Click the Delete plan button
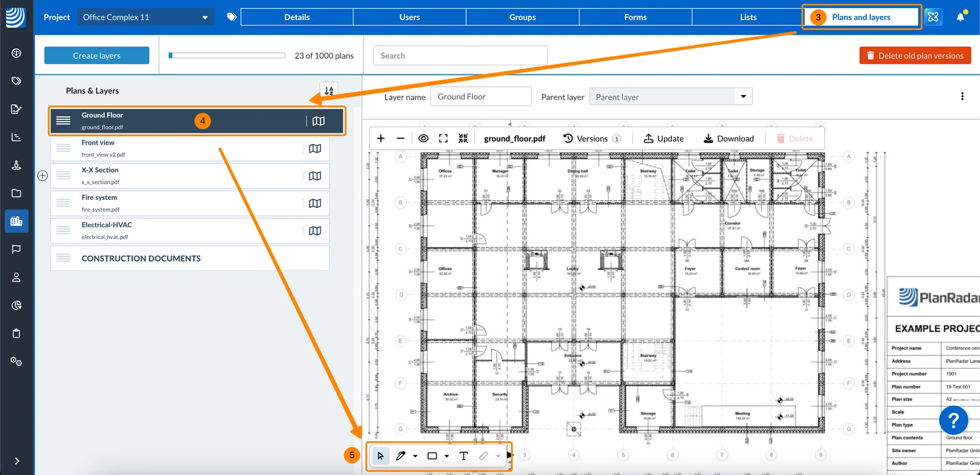 tap(794, 139)
